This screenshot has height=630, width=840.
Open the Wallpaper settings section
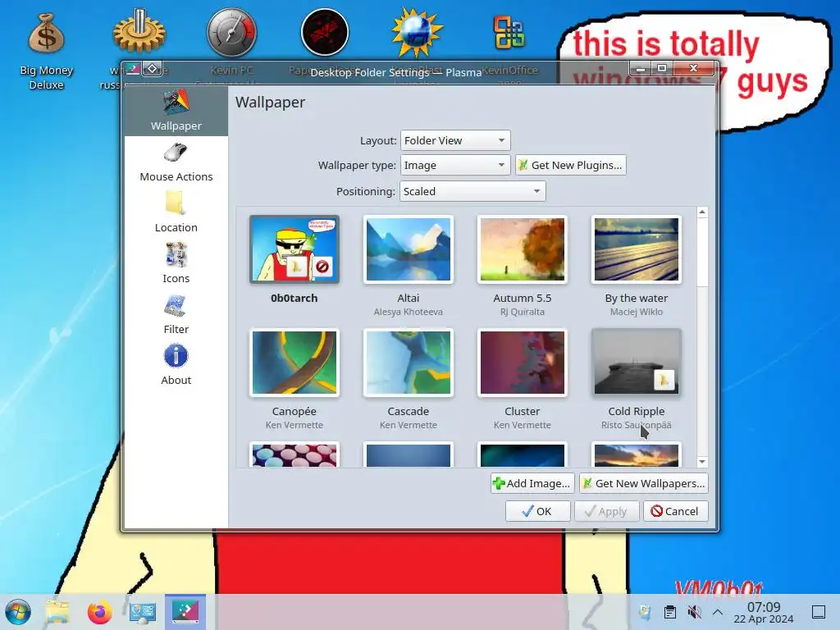[x=176, y=112]
